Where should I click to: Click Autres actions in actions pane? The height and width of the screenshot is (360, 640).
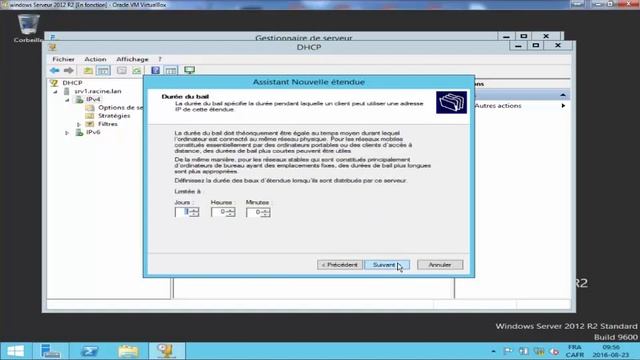coord(498,105)
